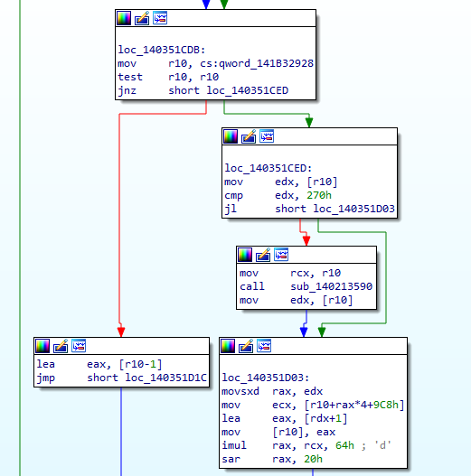Click group-nodes icon on loc_140351CED block
Viewport: 471px width, 476px height.
tap(267, 136)
